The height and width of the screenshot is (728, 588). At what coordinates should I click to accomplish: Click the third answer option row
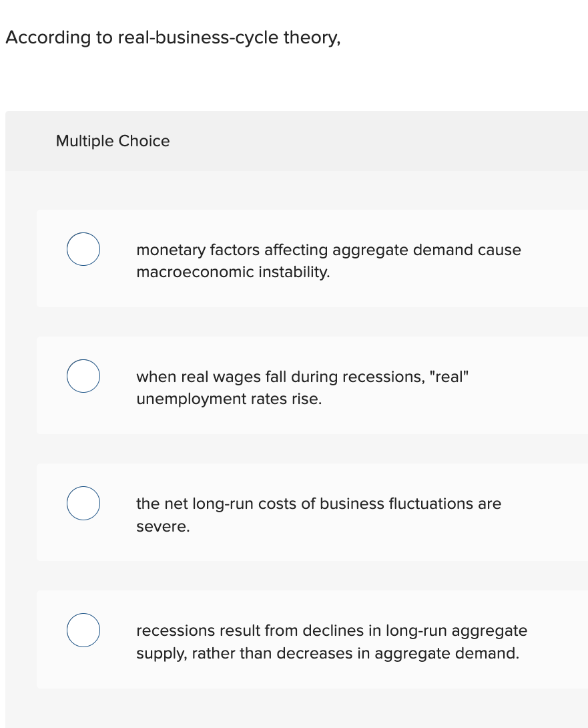pyautogui.click(x=300, y=512)
